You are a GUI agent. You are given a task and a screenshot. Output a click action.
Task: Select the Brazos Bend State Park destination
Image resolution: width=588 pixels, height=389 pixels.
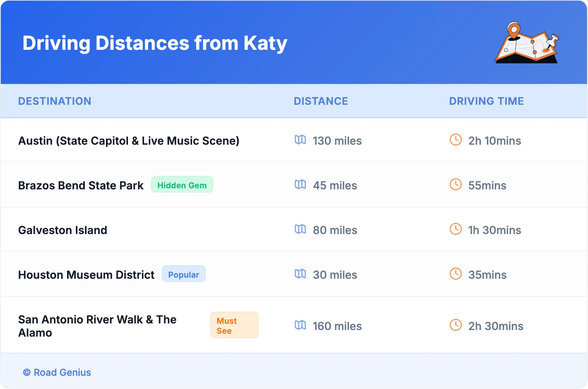[81, 185]
